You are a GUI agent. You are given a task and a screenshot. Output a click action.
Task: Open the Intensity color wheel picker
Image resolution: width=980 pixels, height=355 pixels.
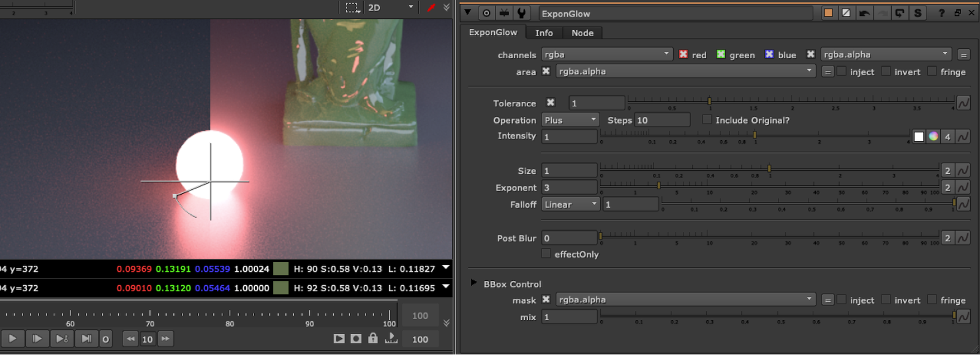click(933, 136)
